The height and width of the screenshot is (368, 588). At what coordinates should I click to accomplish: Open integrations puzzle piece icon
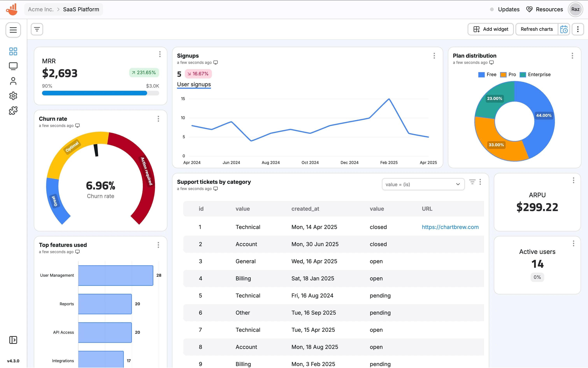tap(13, 111)
